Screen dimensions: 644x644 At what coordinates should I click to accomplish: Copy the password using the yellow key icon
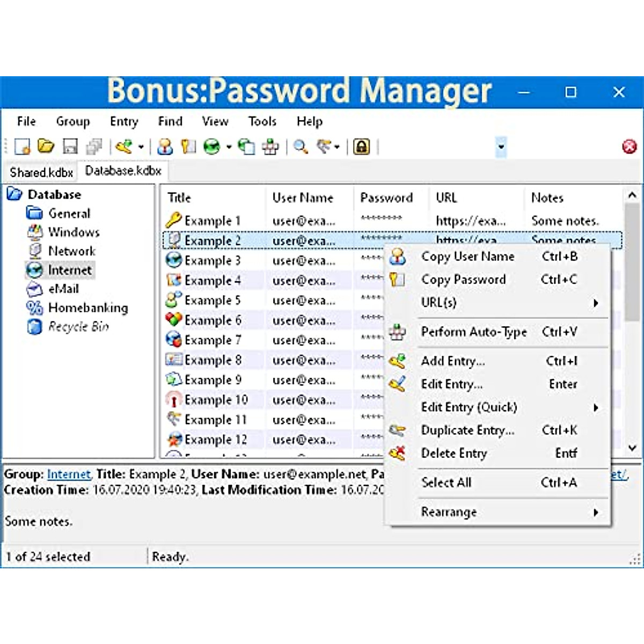point(188,147)
